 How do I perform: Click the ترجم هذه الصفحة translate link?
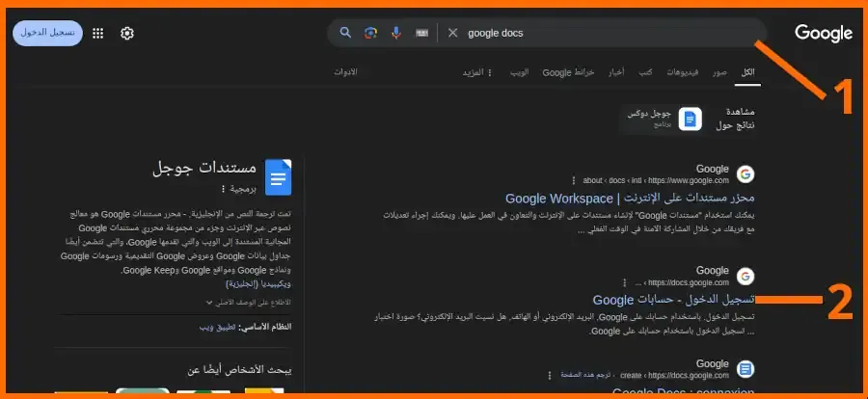click(x=585, y=375)
